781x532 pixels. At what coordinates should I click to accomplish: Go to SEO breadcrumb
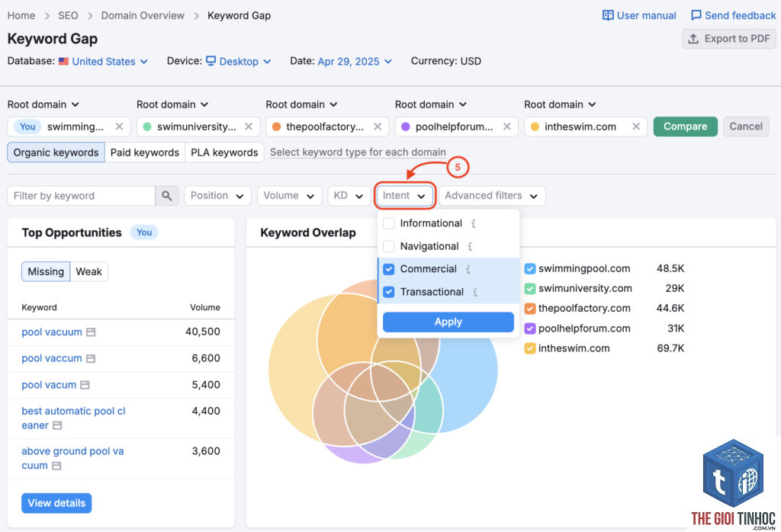pyautogui.click(x=68, y=15)
